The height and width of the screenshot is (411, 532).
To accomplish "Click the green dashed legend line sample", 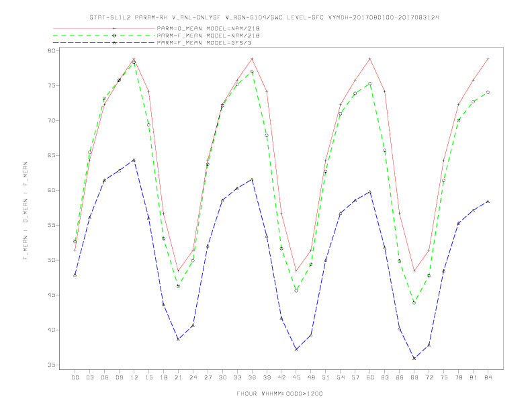I will coord(104,36).
